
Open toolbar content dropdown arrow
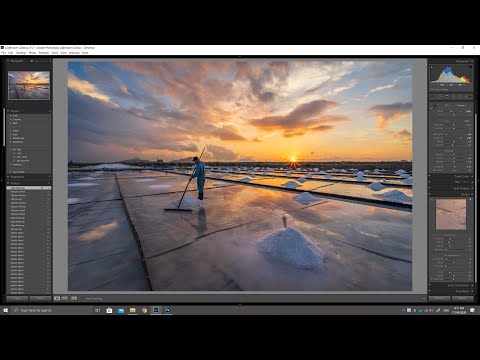(424, 299)
